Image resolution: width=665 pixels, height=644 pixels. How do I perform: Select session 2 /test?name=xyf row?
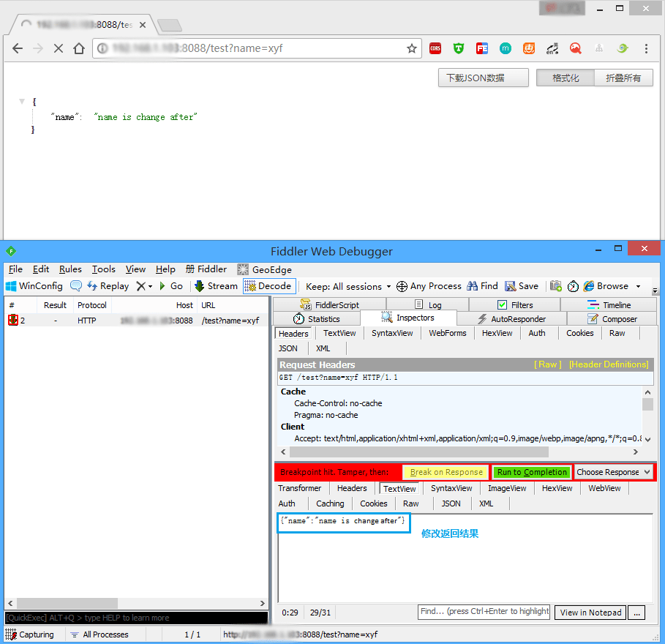coord(136,321)
